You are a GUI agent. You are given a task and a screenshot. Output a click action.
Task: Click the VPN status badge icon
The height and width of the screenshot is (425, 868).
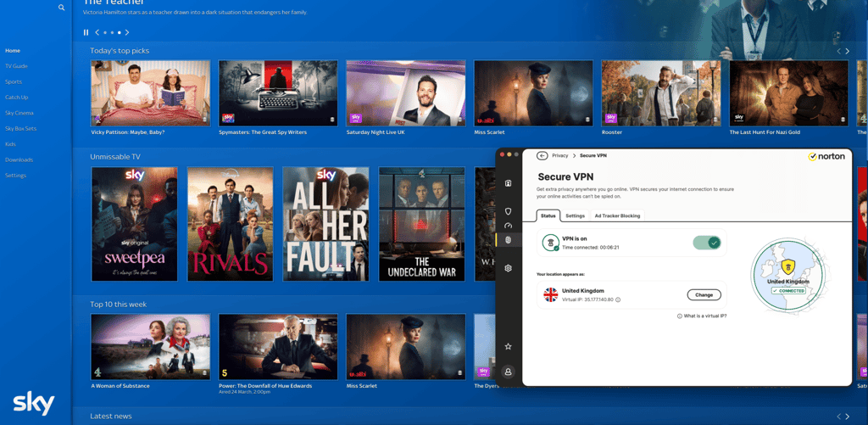click(x=550, y=242)
